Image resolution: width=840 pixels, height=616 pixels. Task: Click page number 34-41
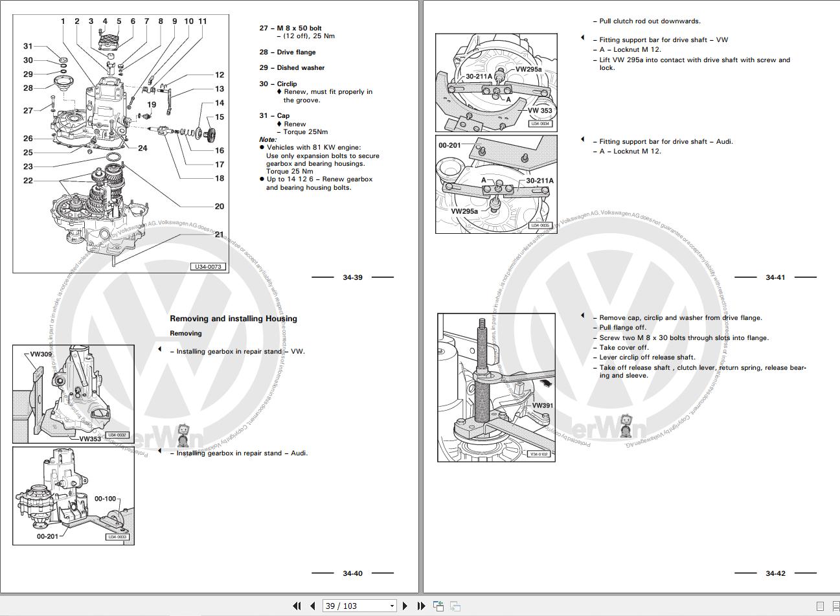pos(775,277)
